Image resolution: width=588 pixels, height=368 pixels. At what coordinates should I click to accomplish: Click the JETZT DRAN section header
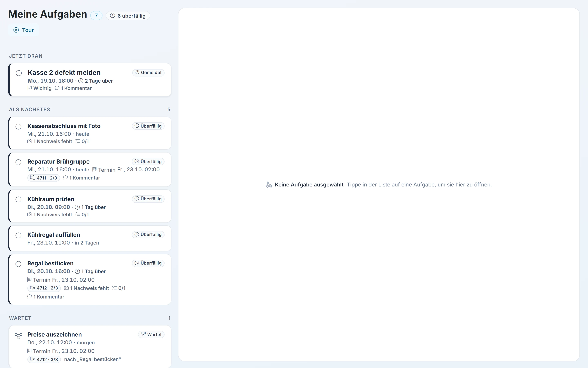(26, 56)
